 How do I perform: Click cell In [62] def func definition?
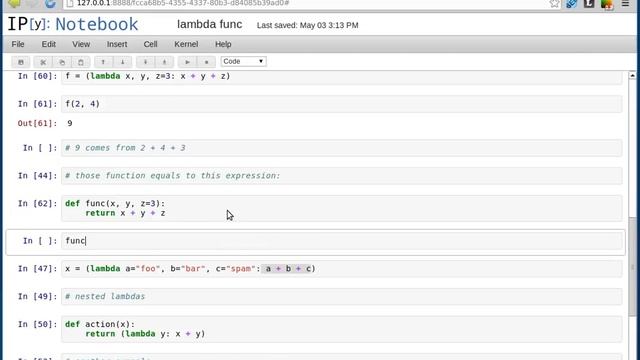[x=342, y=208]
